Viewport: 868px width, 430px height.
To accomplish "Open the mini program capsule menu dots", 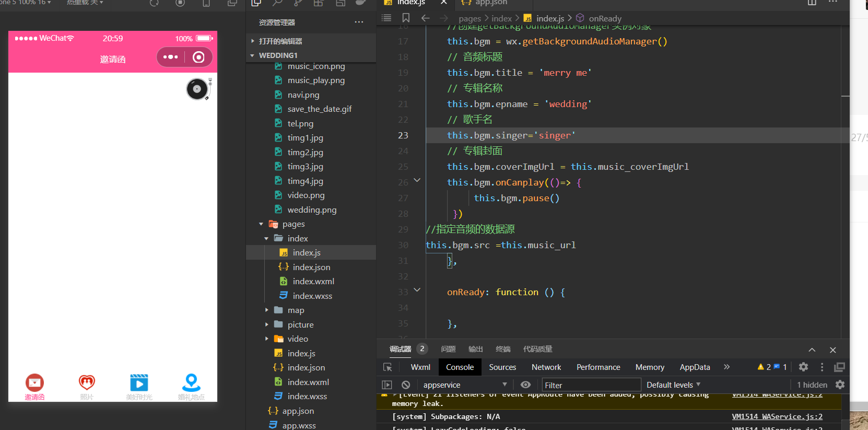I will [170, 57].
